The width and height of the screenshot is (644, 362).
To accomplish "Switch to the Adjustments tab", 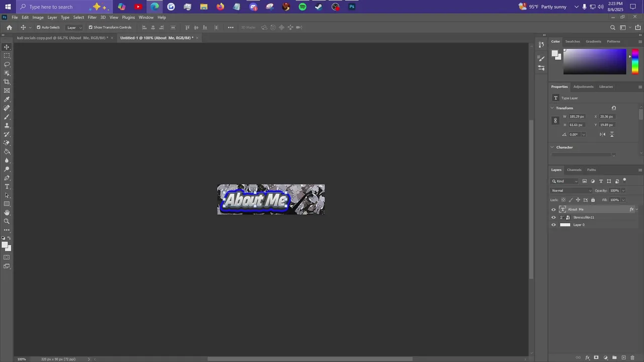I will tap(583, 86).
